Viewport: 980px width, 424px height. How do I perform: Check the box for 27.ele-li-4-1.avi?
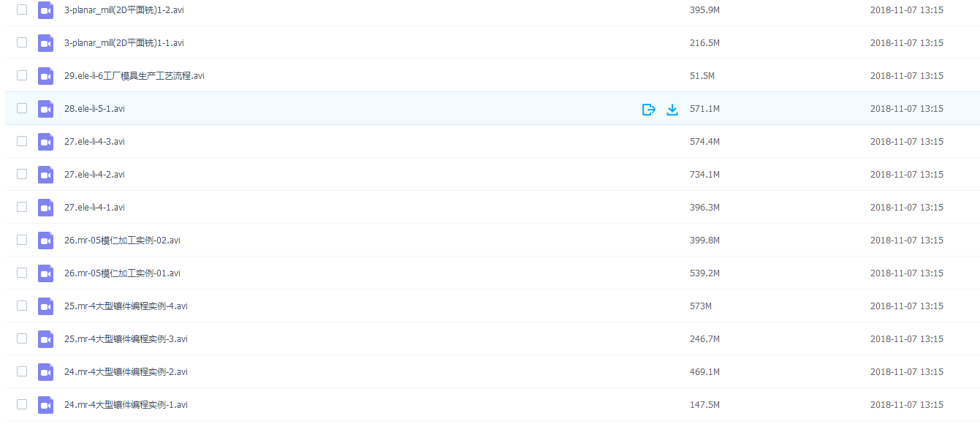pyautogui.click(x=22, y=207)
